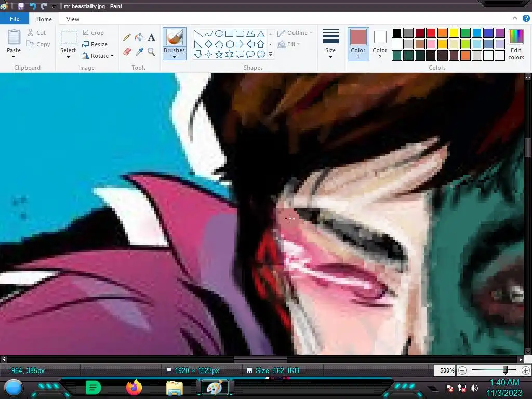This screenshot has height=399, width=532.
Task: Choose the Up arrow shape
Action: (x=261, y=44)
